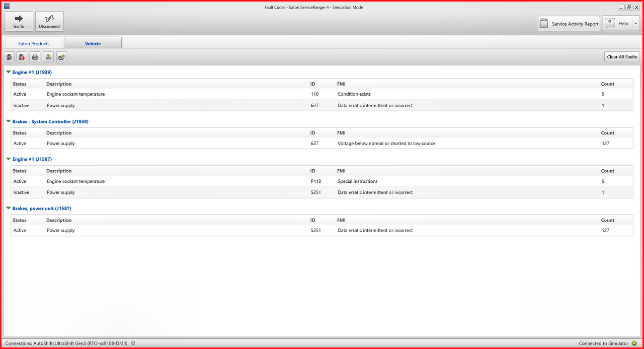Click Description header in Brakes, power unit table
644x349 pixels.
pos(59,220)
